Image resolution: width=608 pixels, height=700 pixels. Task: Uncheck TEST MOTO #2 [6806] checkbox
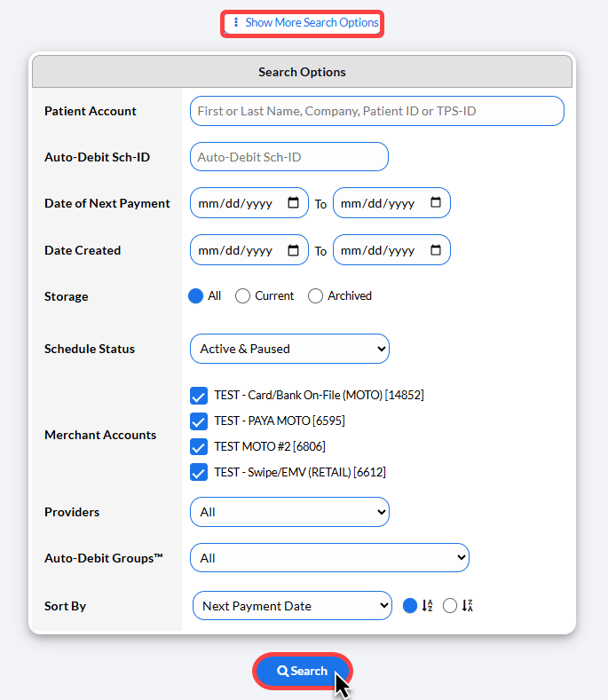199,446
